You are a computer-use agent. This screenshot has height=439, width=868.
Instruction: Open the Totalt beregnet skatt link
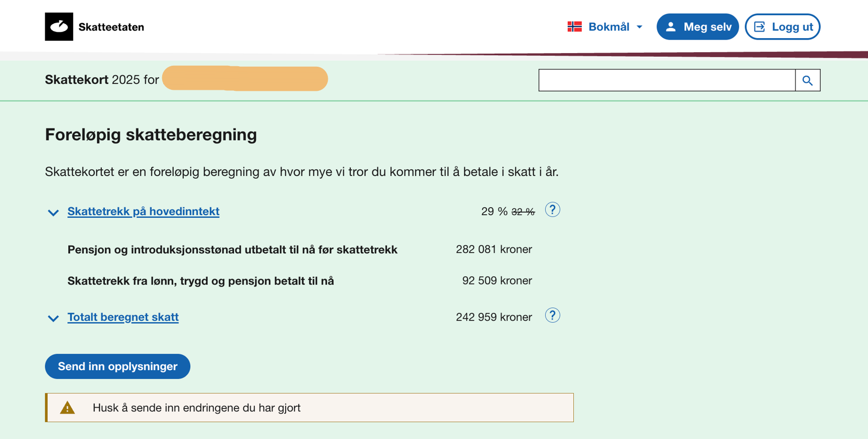(123, 317)
